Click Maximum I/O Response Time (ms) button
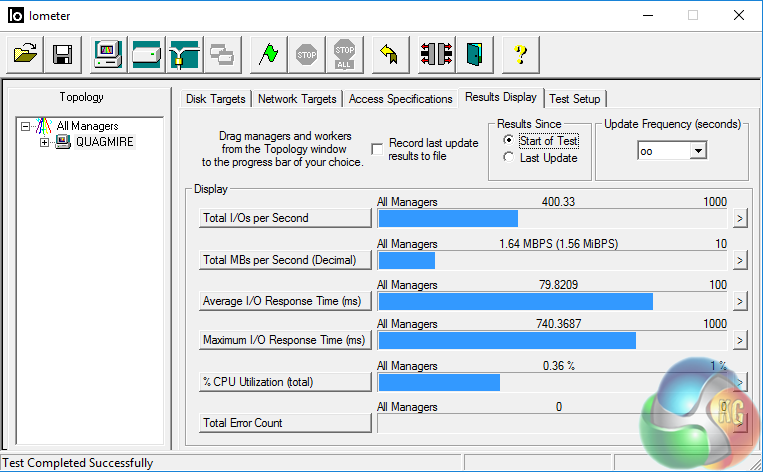763x472 pixels. (x=285, y=340)
